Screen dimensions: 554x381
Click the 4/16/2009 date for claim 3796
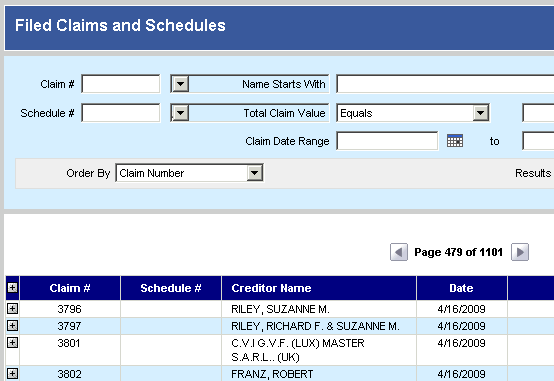(x=461, y=309)
